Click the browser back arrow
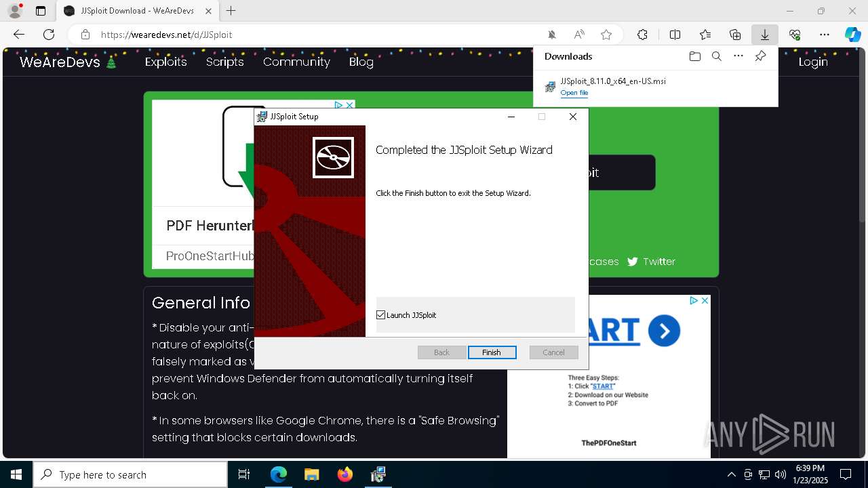 [19, 35]
